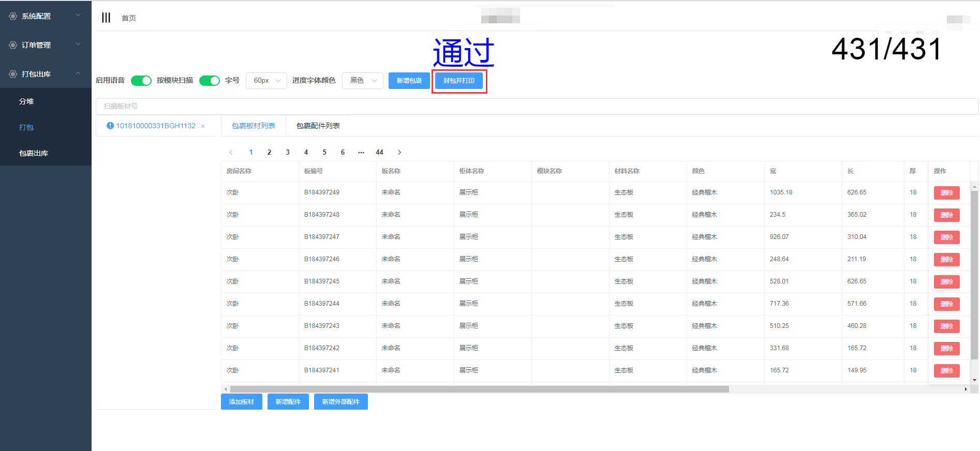Go to next page using right arrow
The image size is (980, 451).
click(399, 152)
